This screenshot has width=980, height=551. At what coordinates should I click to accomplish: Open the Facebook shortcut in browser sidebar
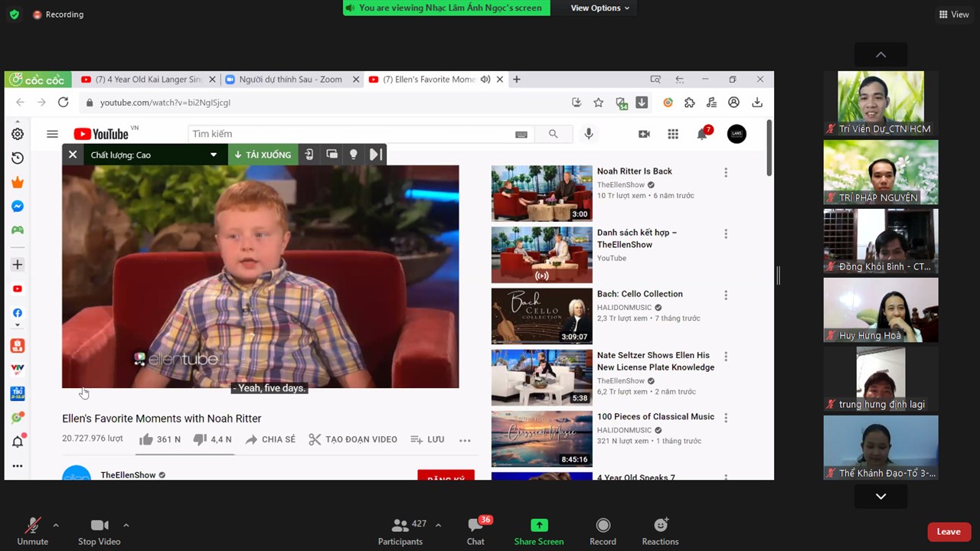(18, 313)
